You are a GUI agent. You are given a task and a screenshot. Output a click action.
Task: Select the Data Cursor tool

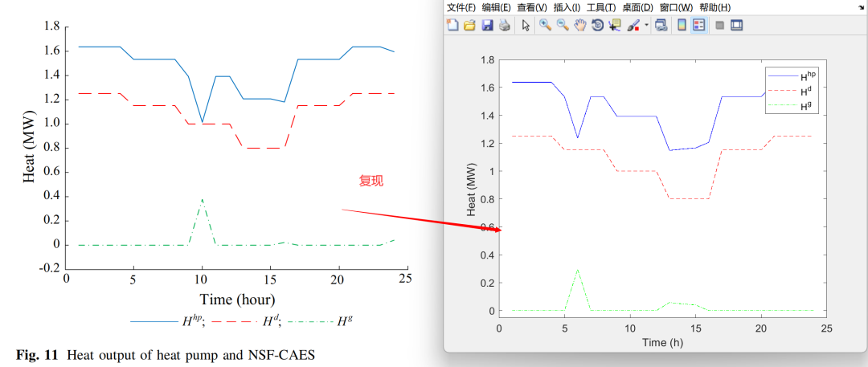(615, 25)
